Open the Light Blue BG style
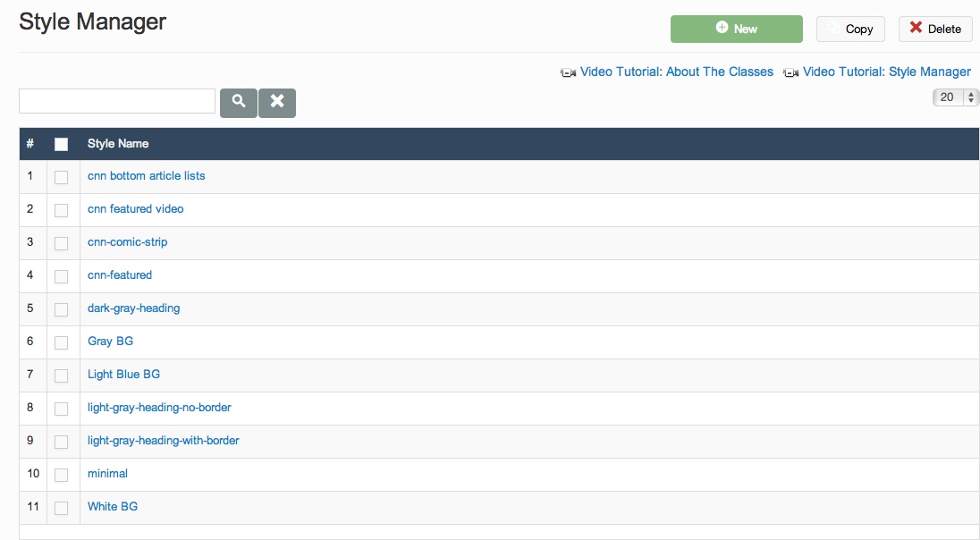Image resolution: width=980 pixels, height=540 pixels. pyautogui.click(x=123, y=375)
